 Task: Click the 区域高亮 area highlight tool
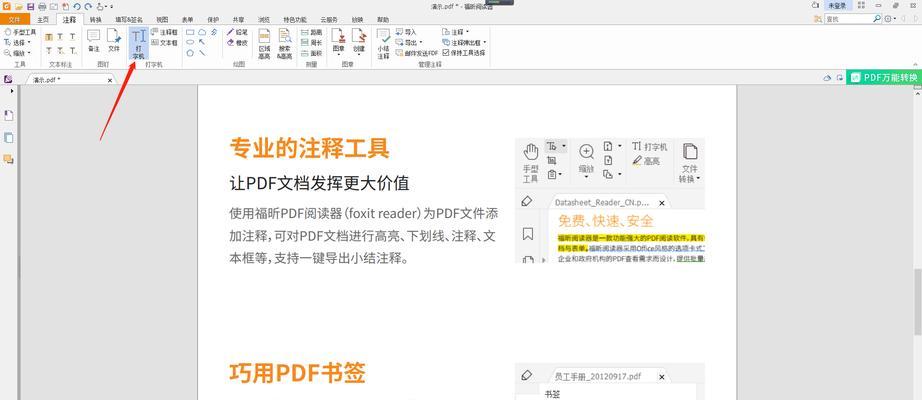[265, 44]
